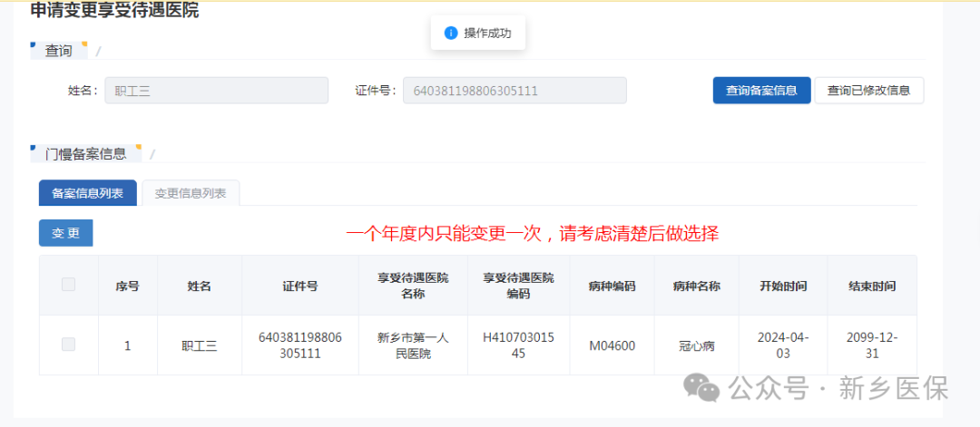Click the 申请变更享受待遇医院 page title
Viewport: 980px width, 427px height.
click(x=114, y=10)
